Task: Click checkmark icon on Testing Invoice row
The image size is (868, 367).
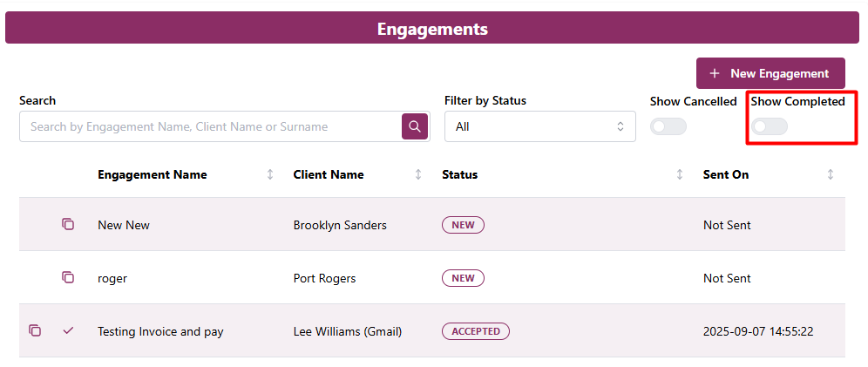Action: click(69, 330)
